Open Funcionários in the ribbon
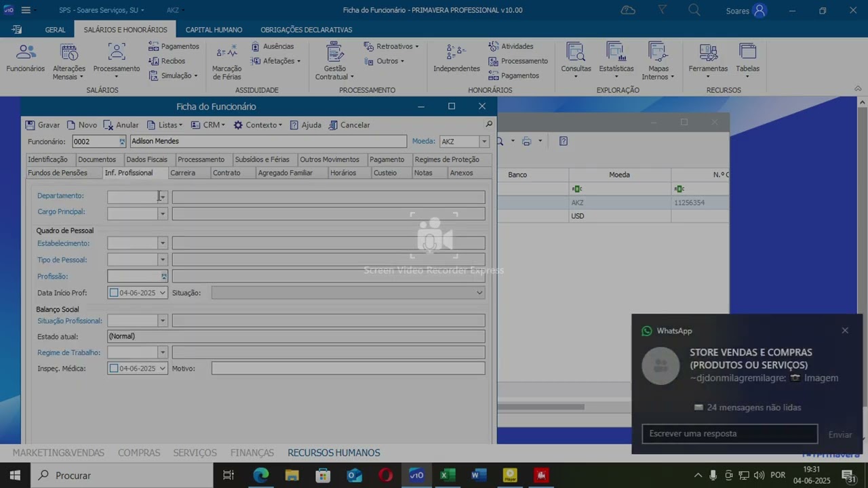Viewport: 868px width, 488px height. 25,58
